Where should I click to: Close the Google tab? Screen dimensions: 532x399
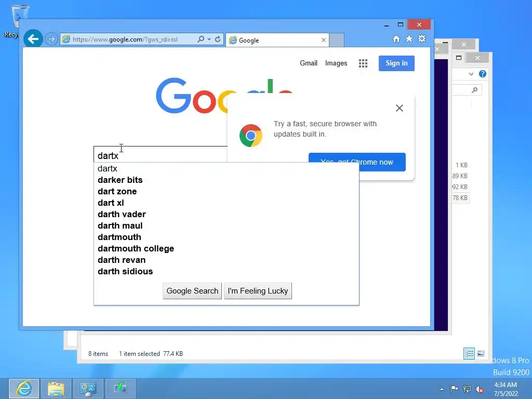pyautogui.click(x=323, y=40)
